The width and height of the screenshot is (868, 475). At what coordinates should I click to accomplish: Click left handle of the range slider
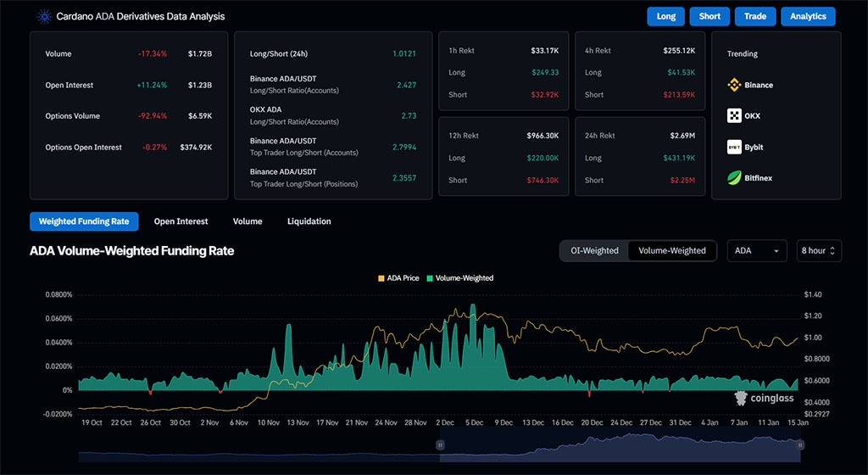click(x=440, y=444)
